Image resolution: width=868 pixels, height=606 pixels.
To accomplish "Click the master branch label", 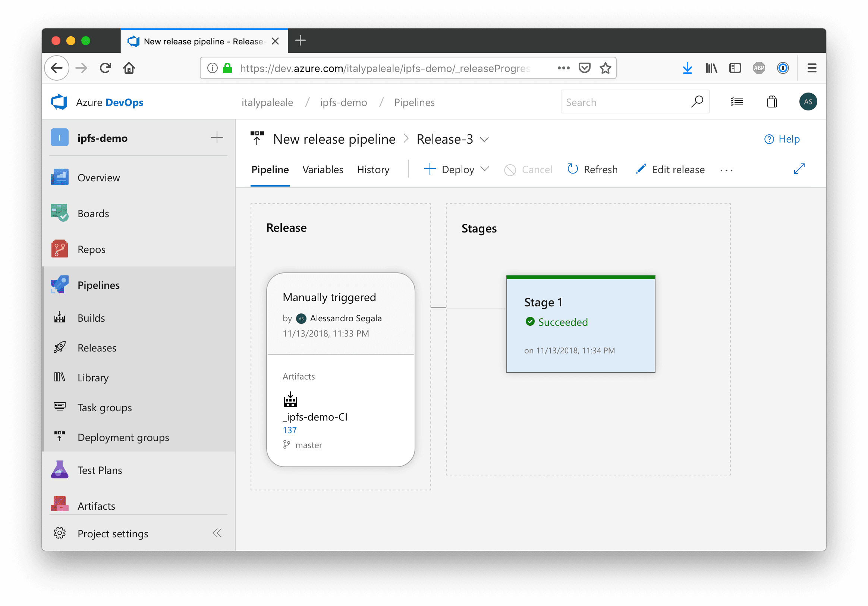I will (308, 445).
